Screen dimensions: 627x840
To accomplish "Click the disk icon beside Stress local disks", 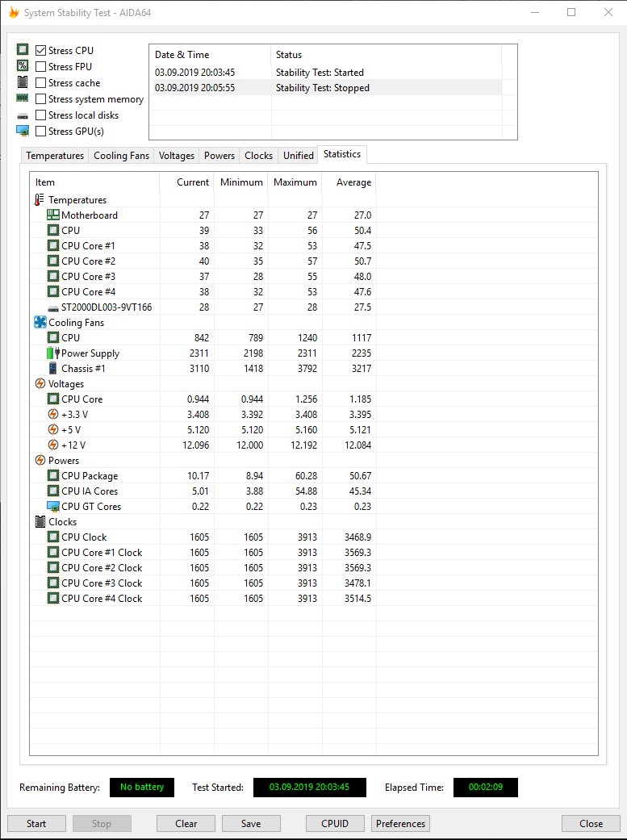I will coord(23,115).
